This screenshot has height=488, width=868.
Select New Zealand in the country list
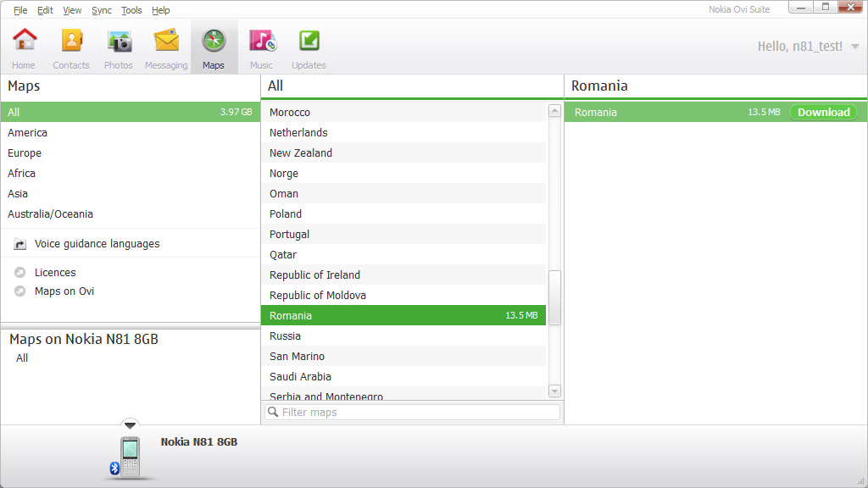tap(403, 153)
